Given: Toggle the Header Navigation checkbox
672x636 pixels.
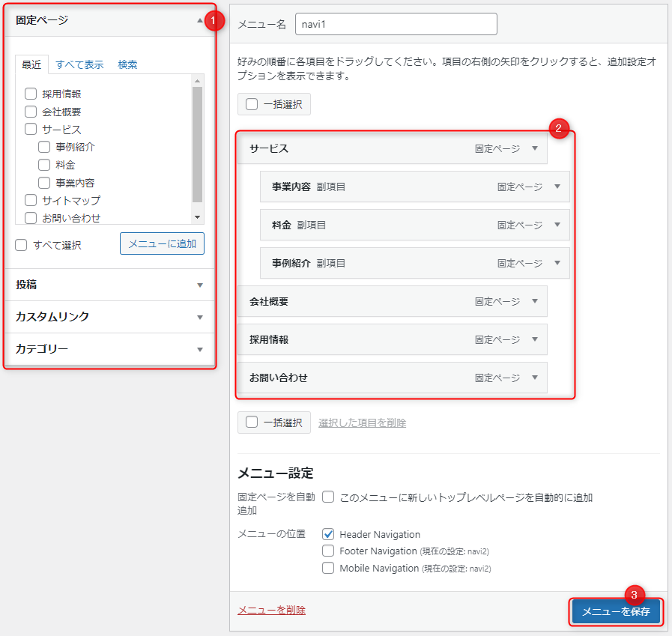Looking at the screenshot, I should click(x=328, y=534).
